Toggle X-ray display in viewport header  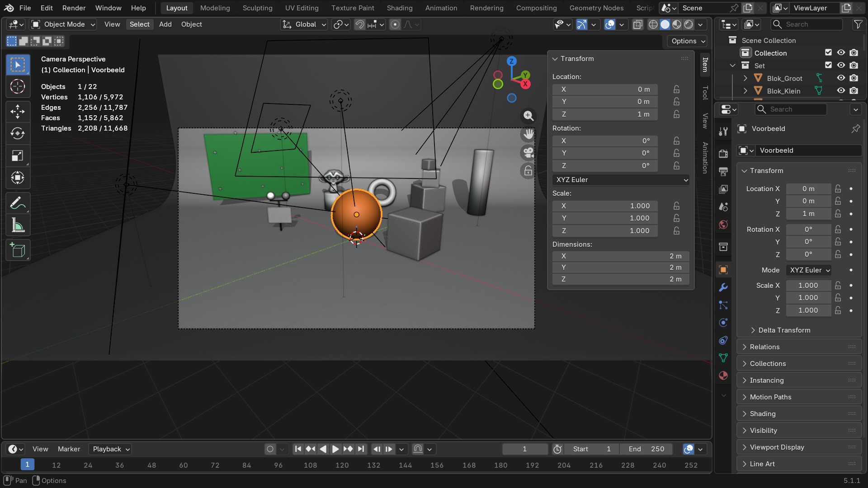(x=637, y=24)
